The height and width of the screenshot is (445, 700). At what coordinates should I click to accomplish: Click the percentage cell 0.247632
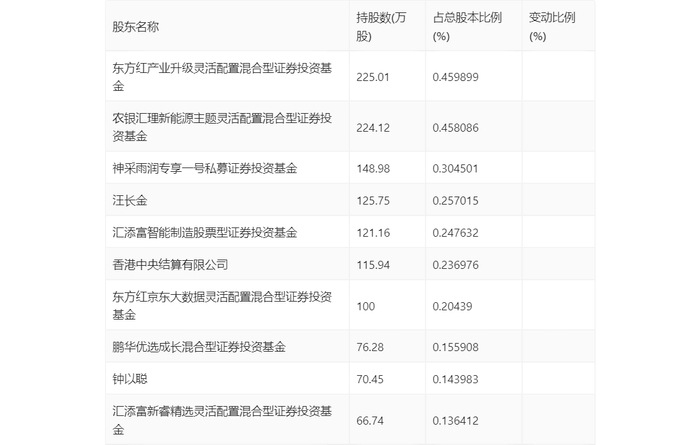coord(455,233)
